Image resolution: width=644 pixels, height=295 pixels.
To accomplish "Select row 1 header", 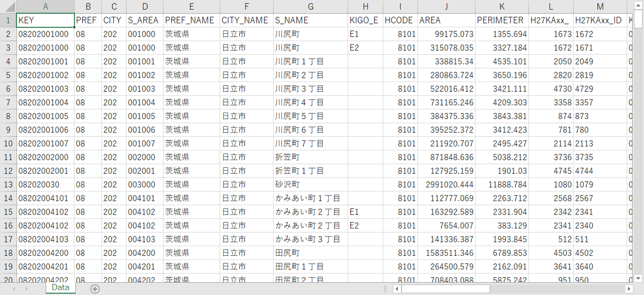I will [x=8, y=20].
